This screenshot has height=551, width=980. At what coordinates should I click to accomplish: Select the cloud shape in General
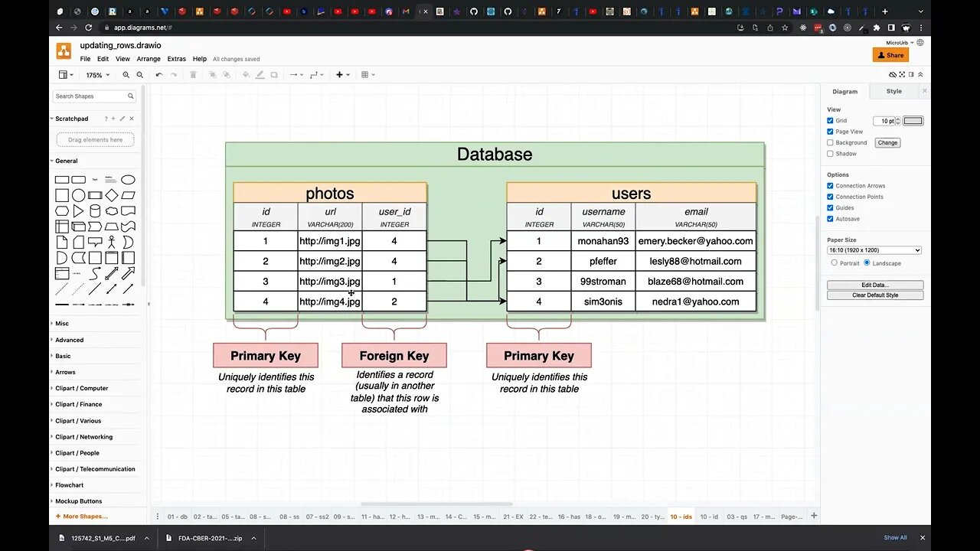pyautogui.click(x=112, y=210)
